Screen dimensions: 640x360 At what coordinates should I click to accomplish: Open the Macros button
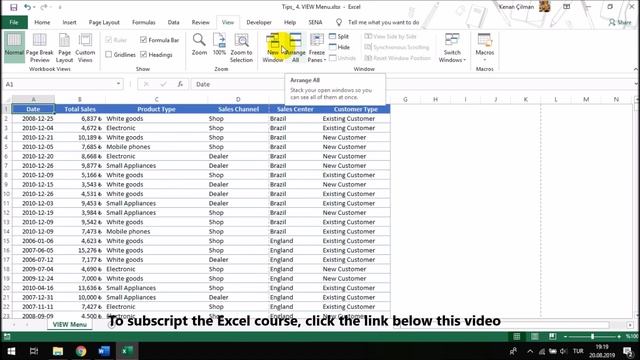pos(484,47)
